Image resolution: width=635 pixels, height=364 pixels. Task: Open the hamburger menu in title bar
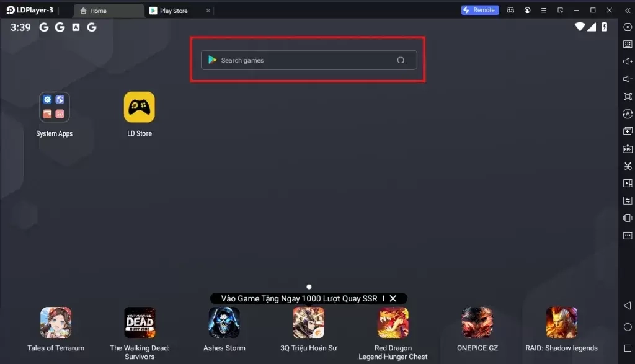point(544,10)
